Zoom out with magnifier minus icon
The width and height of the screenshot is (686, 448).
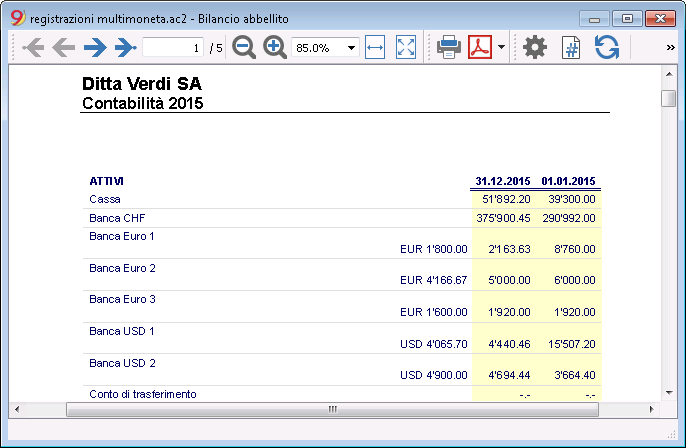point(244,47)
